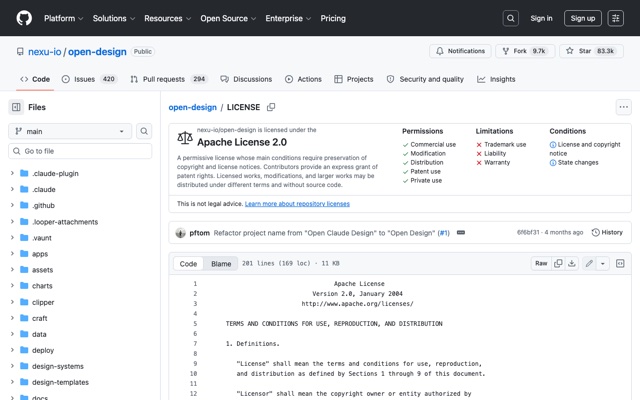640x400 pixels.
Task: Focus the Go to file input
Action: click(80, 151)
